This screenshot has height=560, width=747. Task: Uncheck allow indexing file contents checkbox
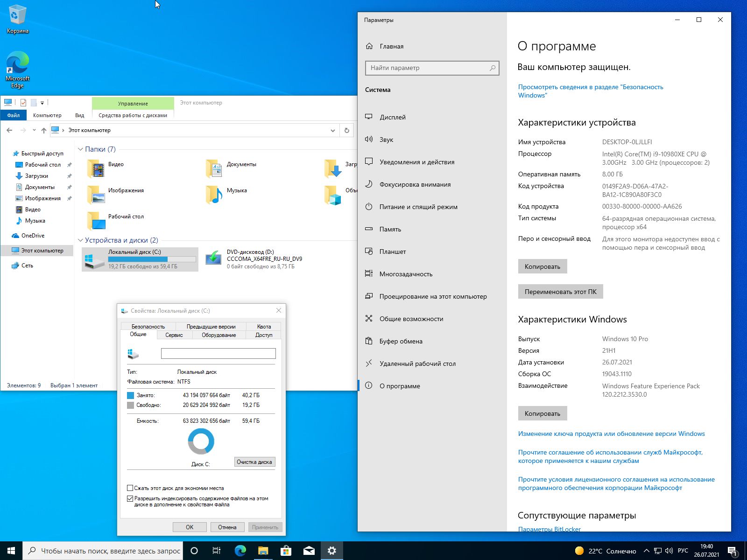130,498
